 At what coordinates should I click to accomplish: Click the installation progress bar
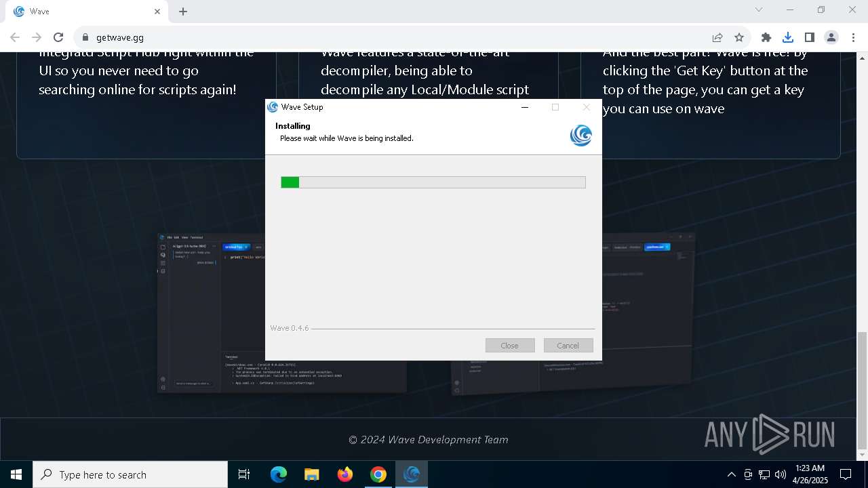(433, 182)
